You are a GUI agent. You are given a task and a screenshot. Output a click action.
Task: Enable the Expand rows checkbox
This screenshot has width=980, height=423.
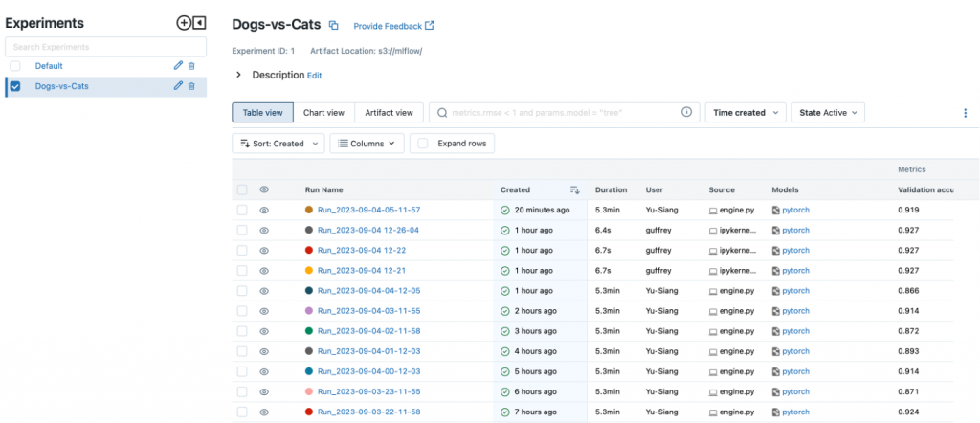pos(422,144)
